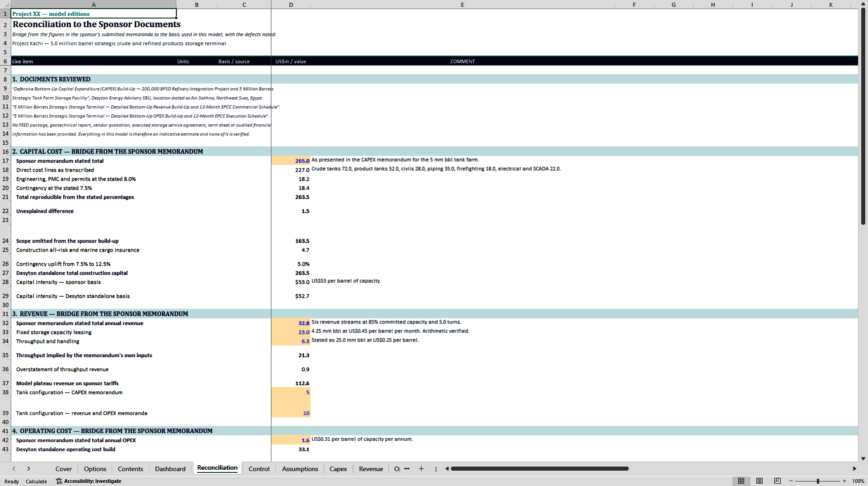Click '1. DOCUMENTS REVIEWED' section heading
The image size is (868, 486).
(x=51, y=79)
